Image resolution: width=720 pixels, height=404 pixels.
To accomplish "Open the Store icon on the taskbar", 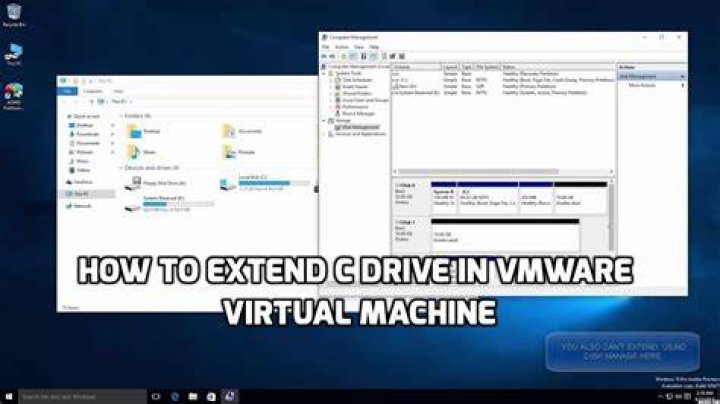I will pyautogui.click(x=211, y=396).
